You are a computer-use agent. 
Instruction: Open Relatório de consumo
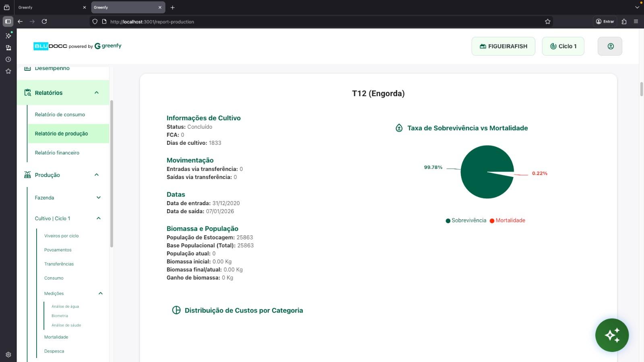pyautogui.click(x=60, y=114)
